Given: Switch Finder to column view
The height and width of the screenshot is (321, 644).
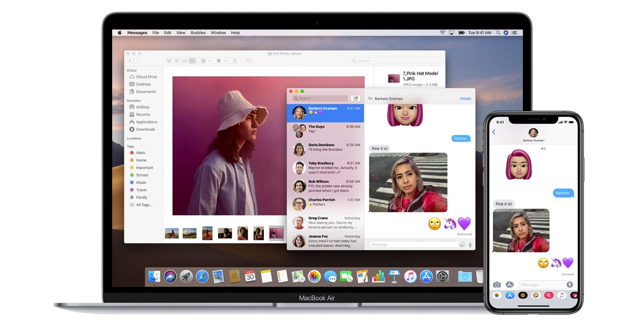Looking at the screenshot, I should pos(184,61).
